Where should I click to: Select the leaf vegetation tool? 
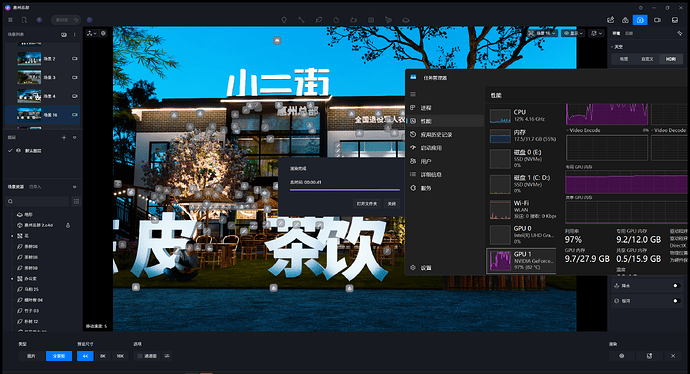[x=319, y=20]
